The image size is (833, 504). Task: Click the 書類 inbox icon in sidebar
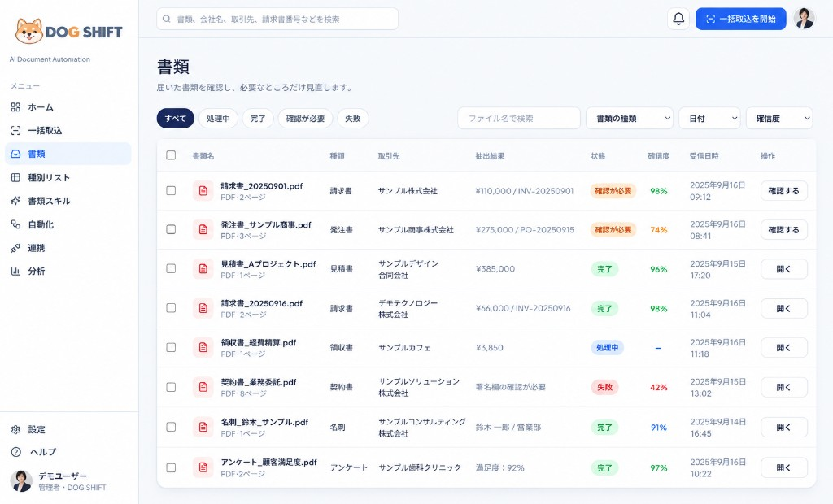(x=15, y=154)
